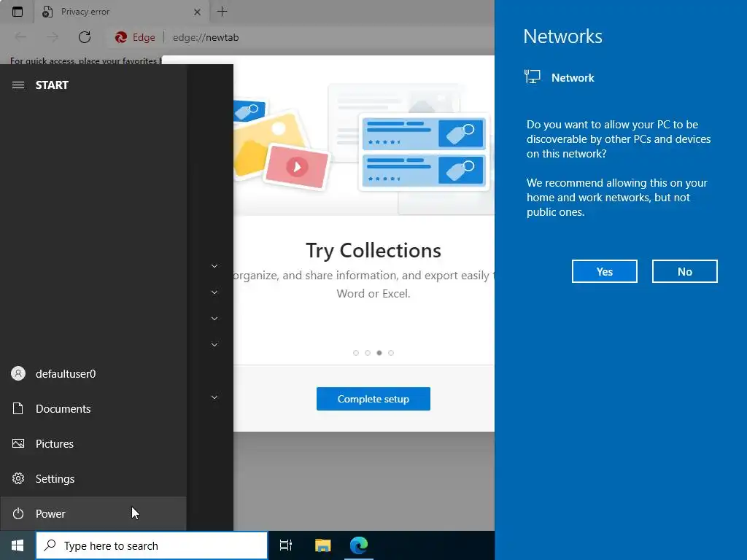Click the Documents page icon

(18, 408)
